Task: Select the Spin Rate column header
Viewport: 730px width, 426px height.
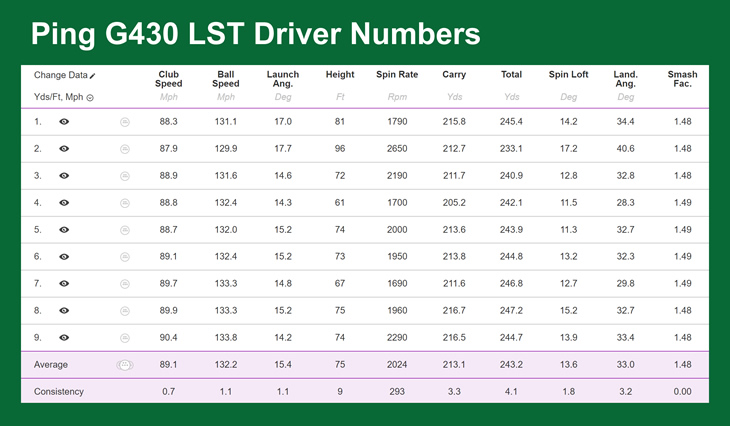Action: tap(397, 74)
